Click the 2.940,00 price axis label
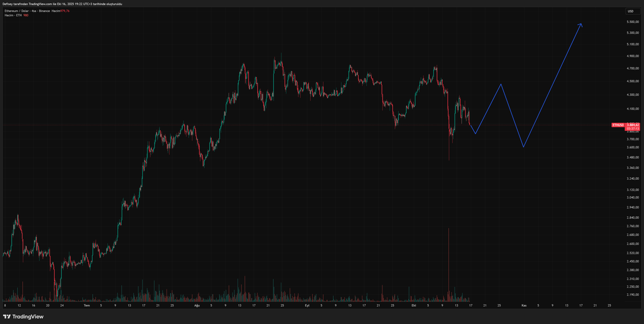 [632, 207]
